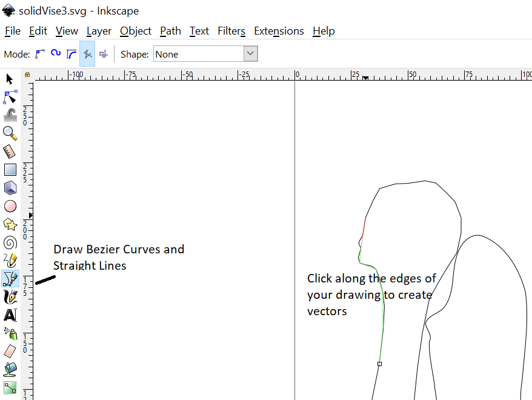Open the Extensions menu
532x400 pixels.
coord(279,31)
